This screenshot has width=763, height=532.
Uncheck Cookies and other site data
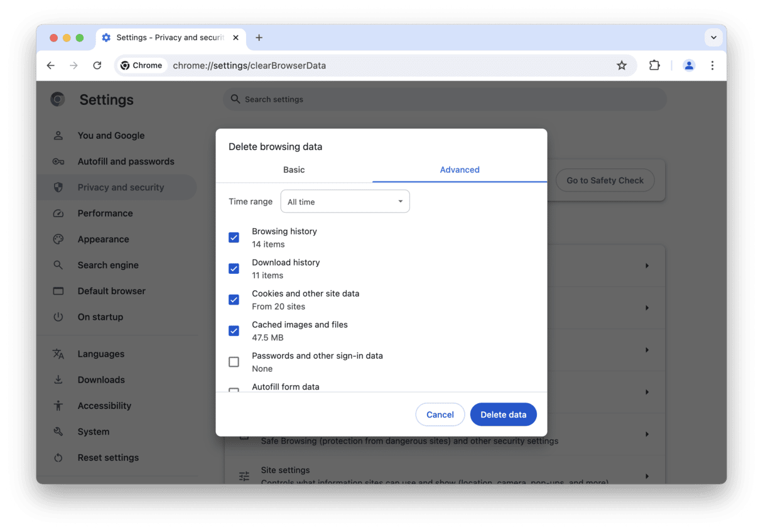click(234, 300)
